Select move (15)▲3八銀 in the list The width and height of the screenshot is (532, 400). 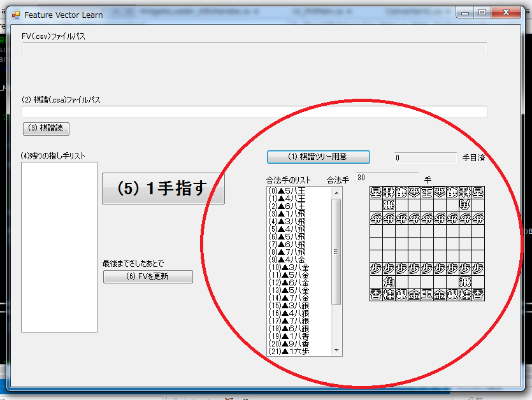pos(289,305)
